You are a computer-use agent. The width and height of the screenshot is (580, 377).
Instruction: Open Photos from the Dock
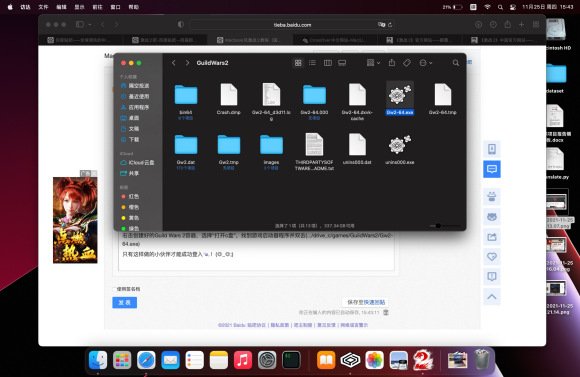pos(374,360)
